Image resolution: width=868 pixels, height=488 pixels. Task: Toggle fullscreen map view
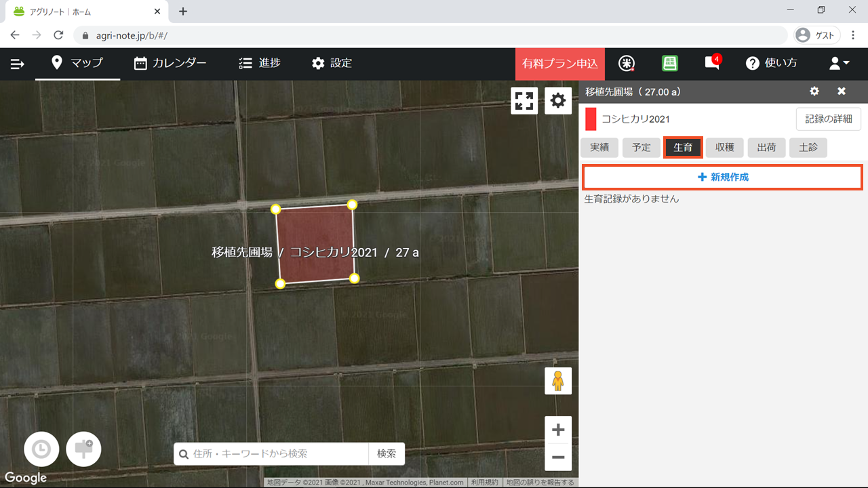tap(524, 101)
